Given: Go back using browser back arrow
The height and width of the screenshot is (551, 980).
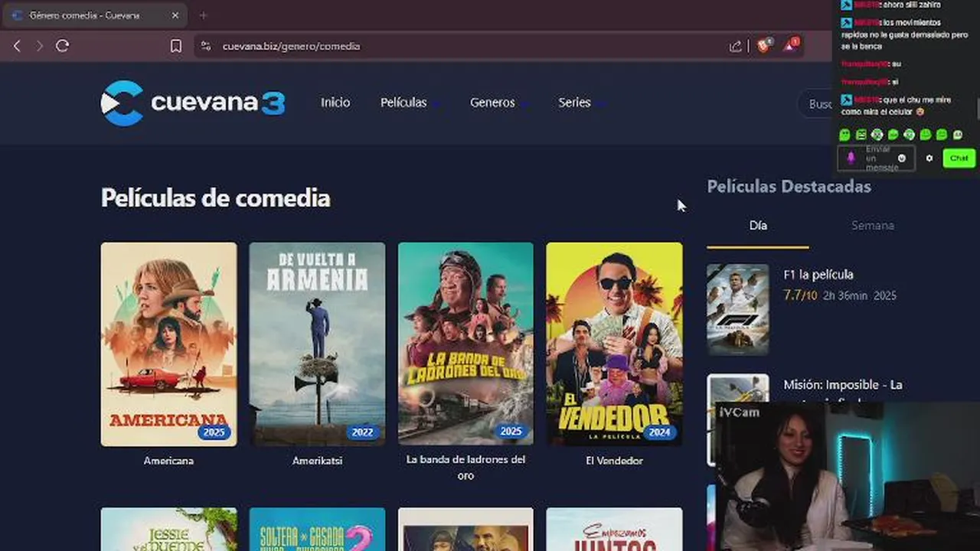Looking at the screenshot, I should 17,46.
